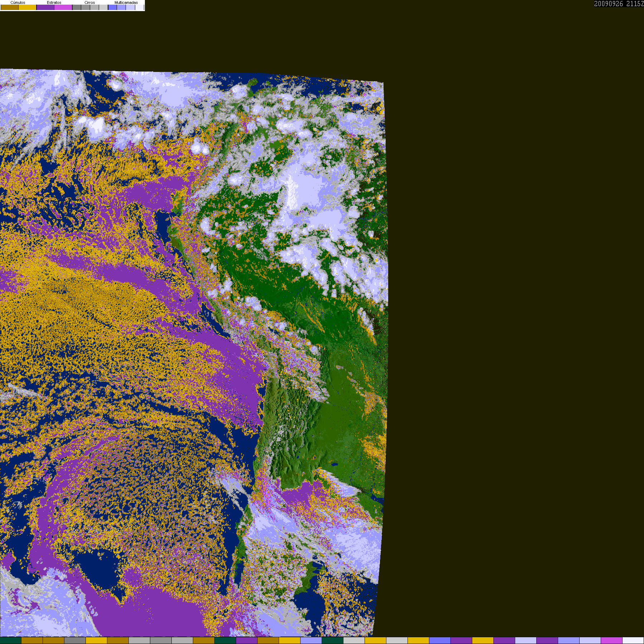Click the "20090926 2115Z" timestamp
This screenshot has height=644, width=644.
(619, 4)
